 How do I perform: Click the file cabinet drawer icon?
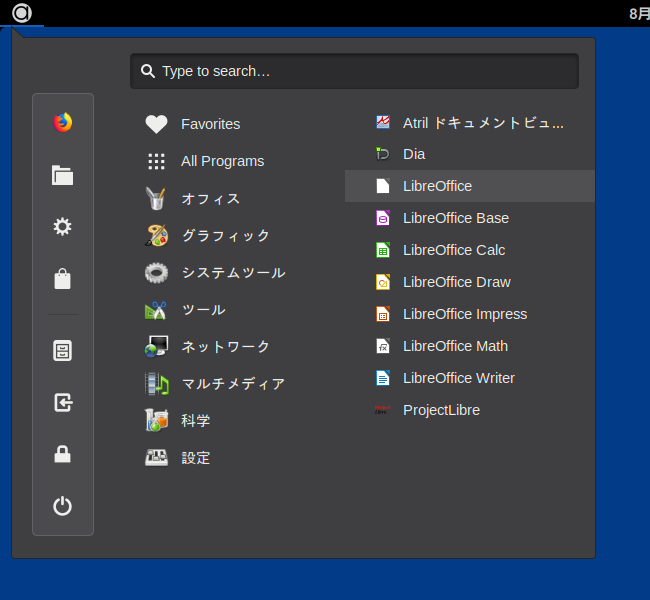tap(63, 351)
